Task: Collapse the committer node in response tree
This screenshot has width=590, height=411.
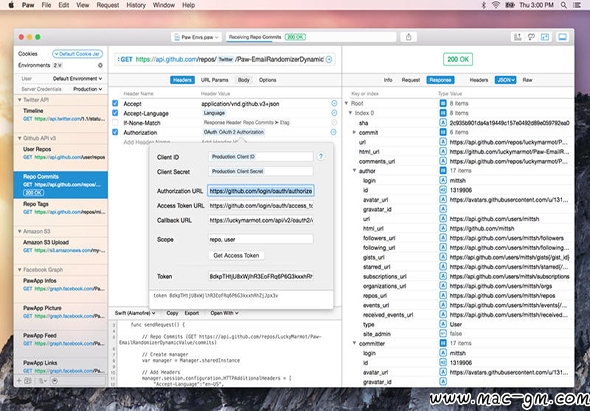Action: click(354, 343)
